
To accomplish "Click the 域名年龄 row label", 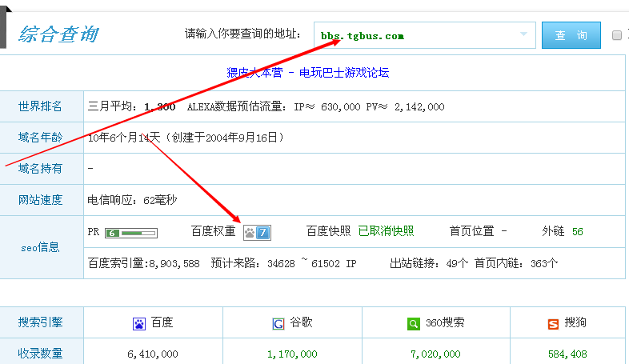I will coord(40,138).
